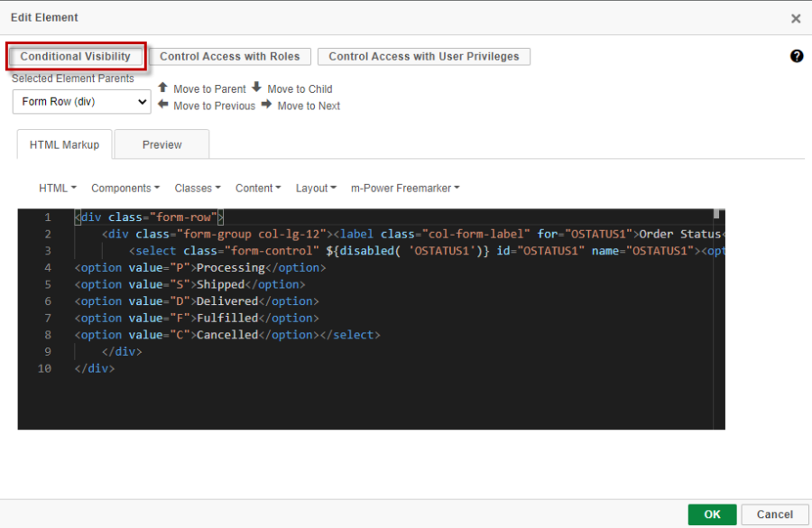The image size is (812, 528).
Task: Open Control Access with Roles
Action: 230,57
